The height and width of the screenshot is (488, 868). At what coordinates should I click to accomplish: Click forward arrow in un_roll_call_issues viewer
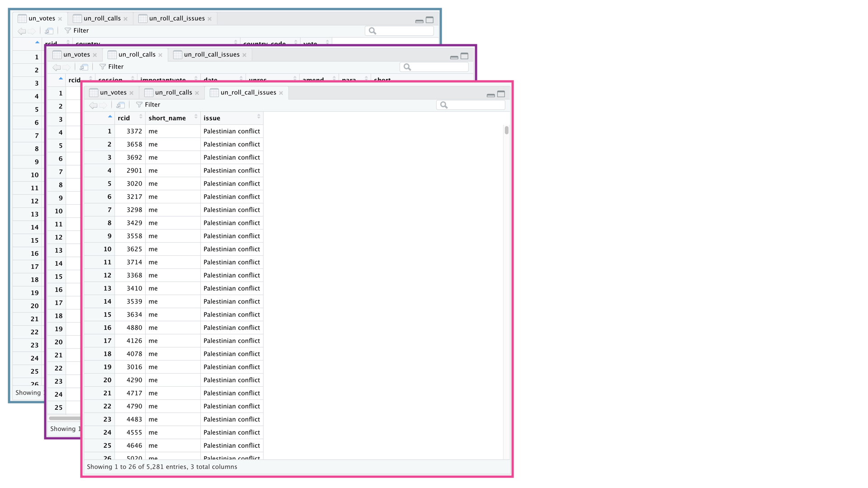pyautogui.click(x=104, y=105)
